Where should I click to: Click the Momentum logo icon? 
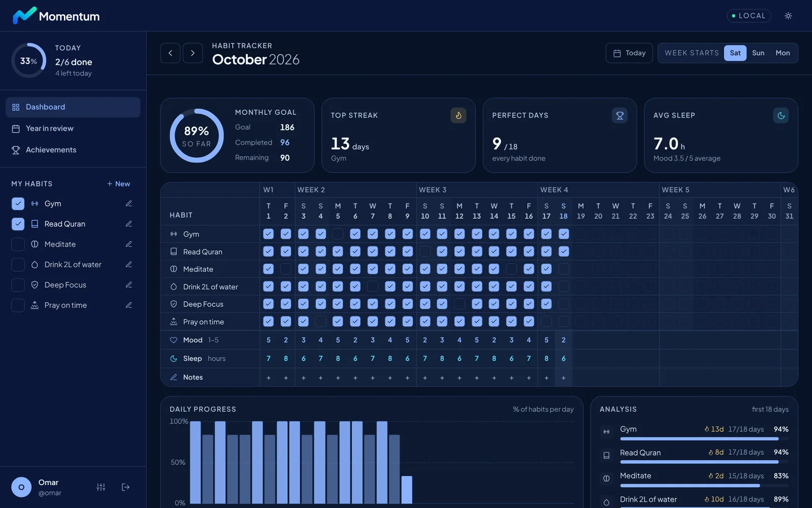point(24,16)
